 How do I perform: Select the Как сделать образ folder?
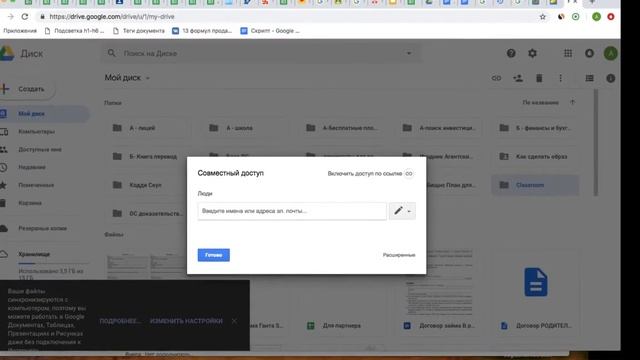pos(536,156)
